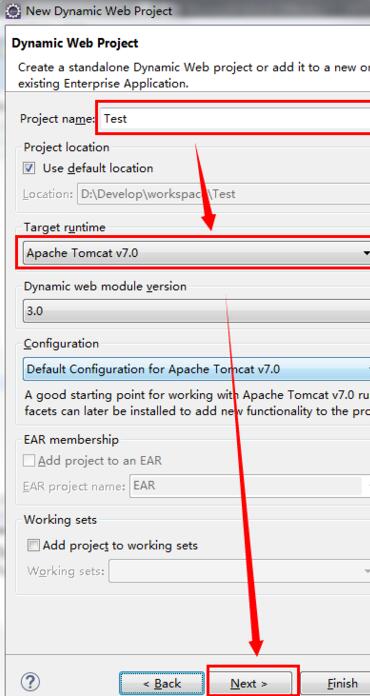The width and height of the screenshot is (370, 696).
Task: Tick the Add project to an EAR checkbox
Action: coord(29,461)
